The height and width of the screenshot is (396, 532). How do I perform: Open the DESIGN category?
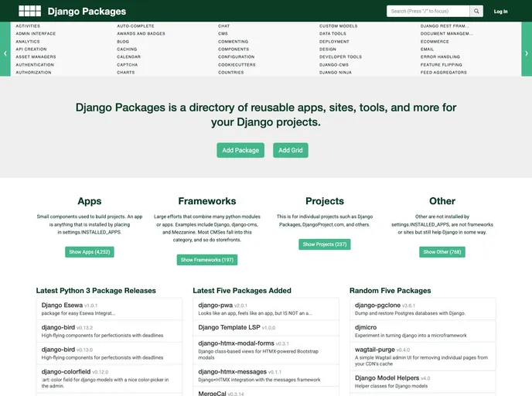[328, 49]
